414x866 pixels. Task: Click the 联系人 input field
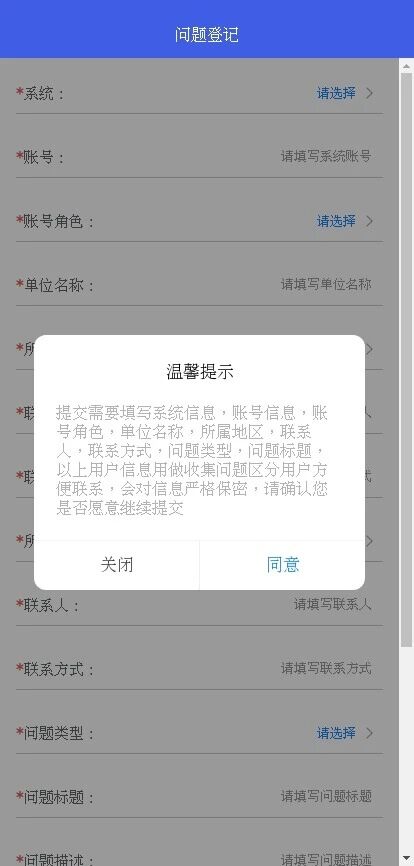[332, 605]
